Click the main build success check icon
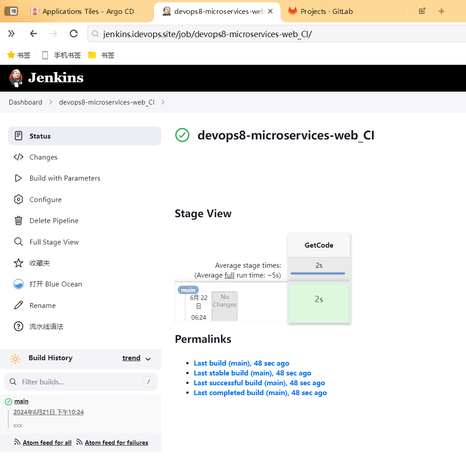 point(8,402)
